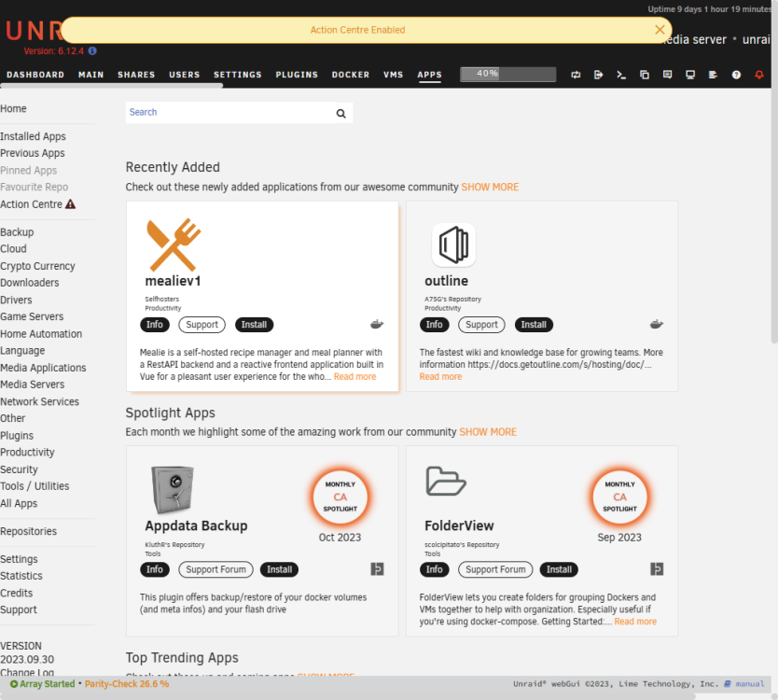Select the Media Servers category
Screen dimensions: 778x700
pyautogui.click(x=33, y=385)
